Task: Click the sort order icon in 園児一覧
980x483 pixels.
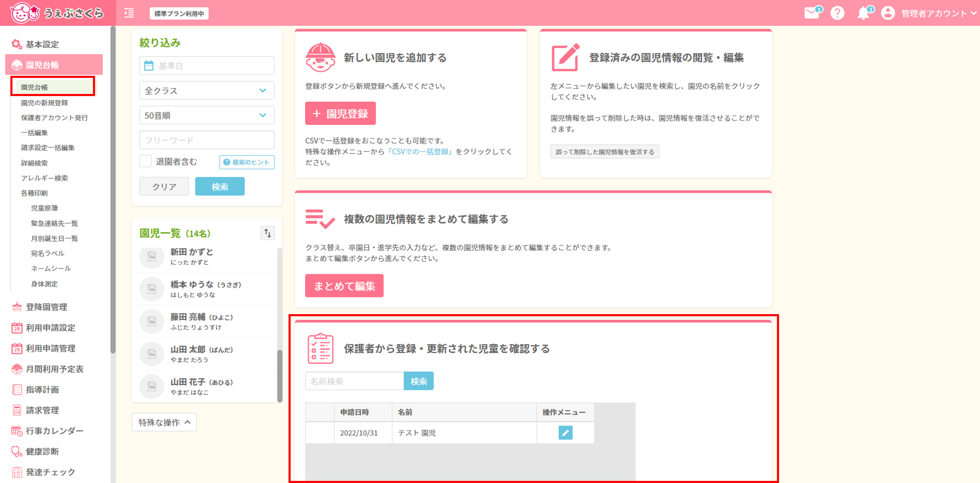Action: [x=267, y=233]
